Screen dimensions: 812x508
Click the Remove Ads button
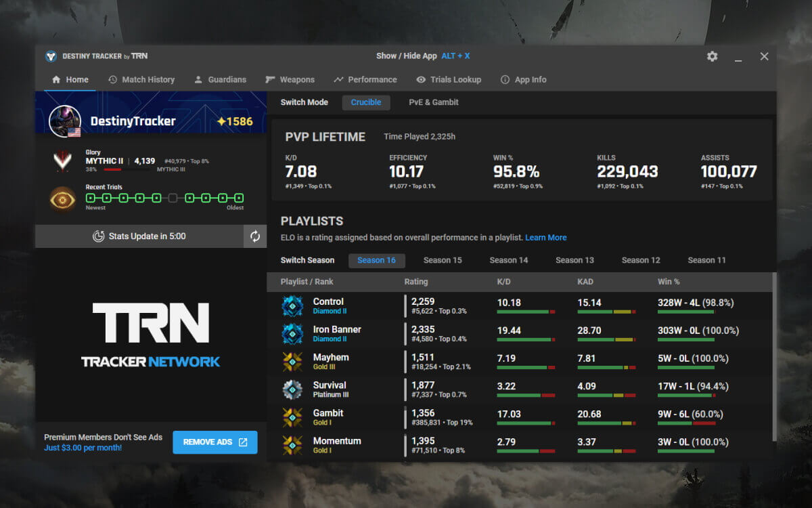pos(215,442)
